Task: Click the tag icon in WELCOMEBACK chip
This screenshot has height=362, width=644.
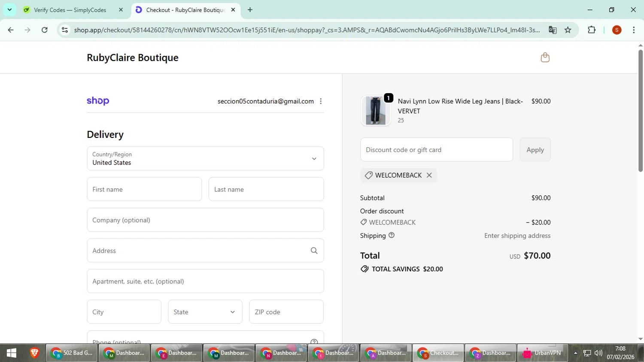Action: click(368, 175)
